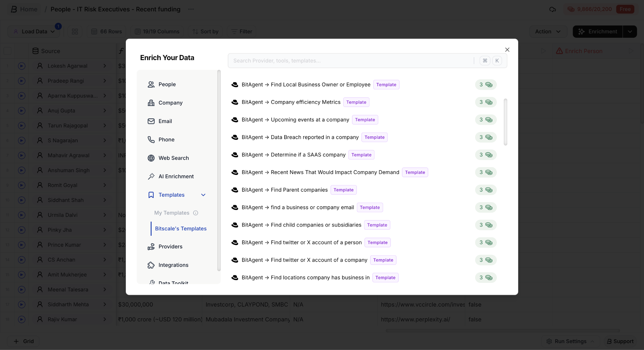This screenshot has height=350, width=644.
Task: Click the template list scrollbar thumb
Action: pyautogui.click(x=505, y=122)
